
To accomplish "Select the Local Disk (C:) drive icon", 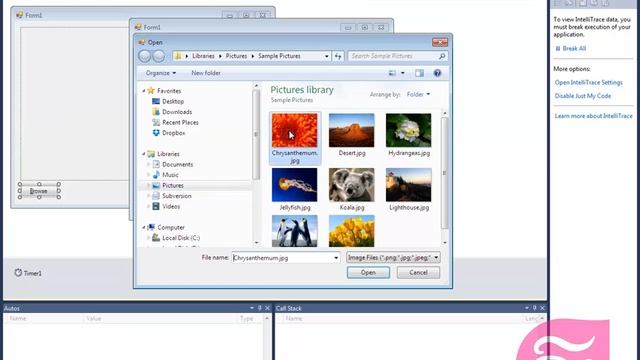I will 156,238.
